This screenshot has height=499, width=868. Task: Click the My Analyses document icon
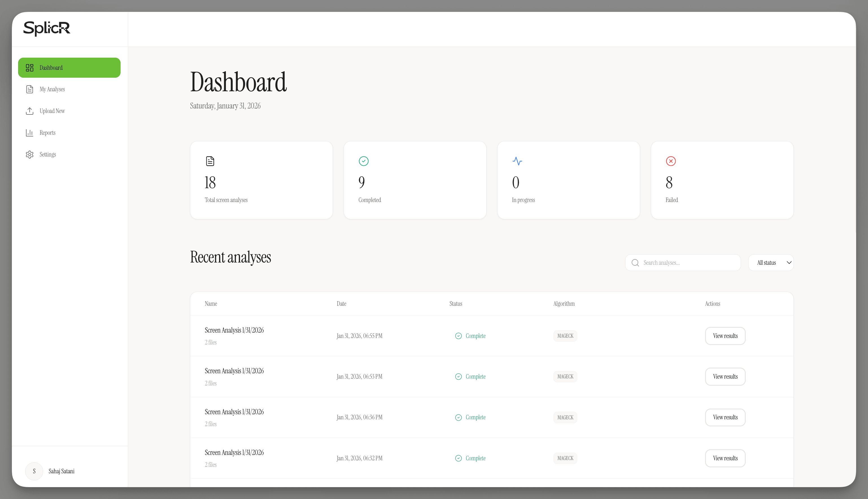[30, 89]
